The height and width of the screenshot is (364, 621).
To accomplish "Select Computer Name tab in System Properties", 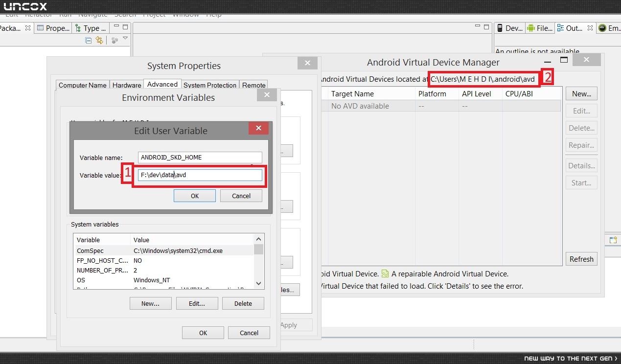I will pos(83,85).
